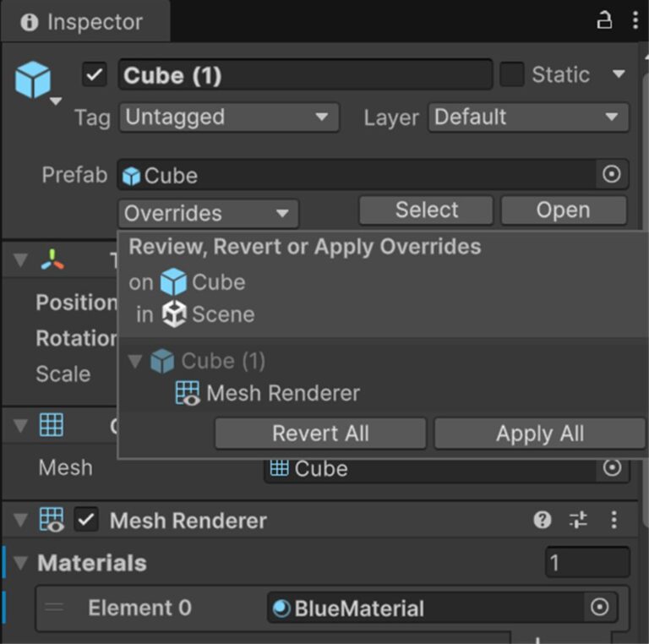Edit the Materials array size field
Screen dimensions: 649x644
pos(588,563)
